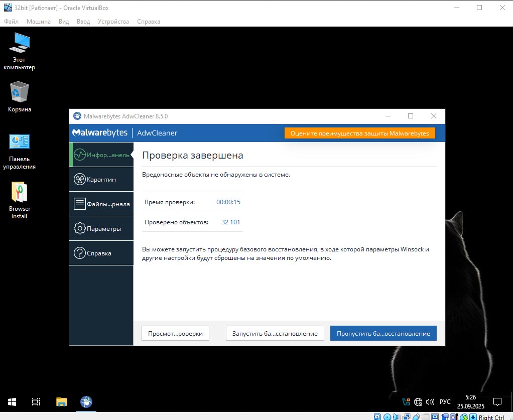Click AdwCleaner icon on the taskbar
513x420 pixels.
coord(86,401)
